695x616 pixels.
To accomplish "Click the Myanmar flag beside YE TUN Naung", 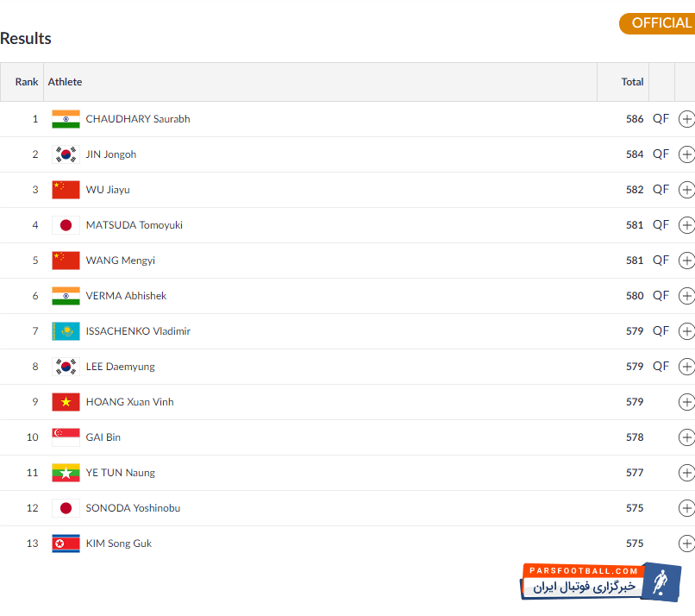I will pos(66,473).
